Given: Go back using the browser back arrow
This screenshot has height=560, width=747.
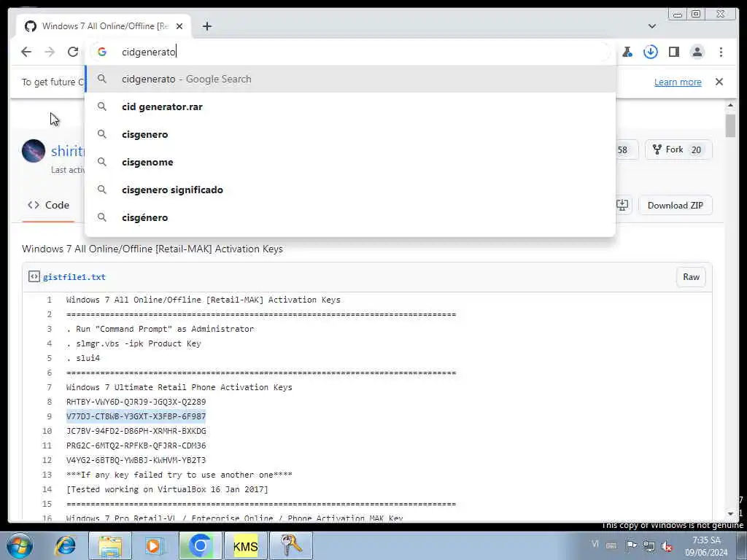Looking at the screenshot, I should [26, 52].
